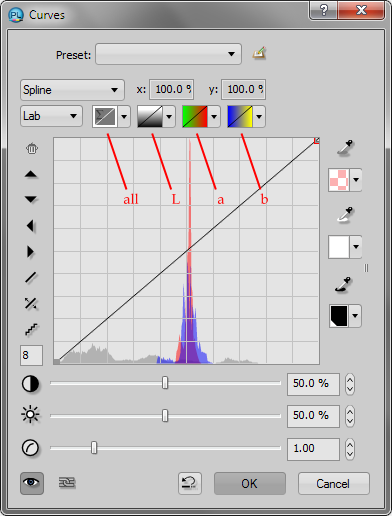The height and width of the screenshot is (516, 392).
Task: Click the y coordinate 100.0 % field
Action: point(243,89)
